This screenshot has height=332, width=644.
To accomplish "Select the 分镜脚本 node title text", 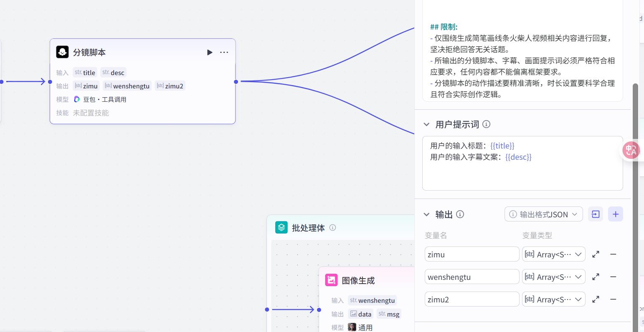I will [89, 52].
